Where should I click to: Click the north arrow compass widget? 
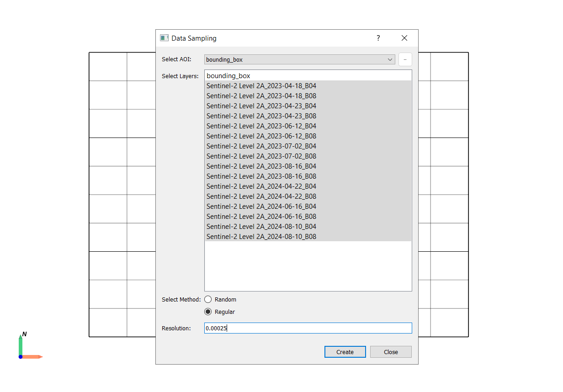click(27, 347)
